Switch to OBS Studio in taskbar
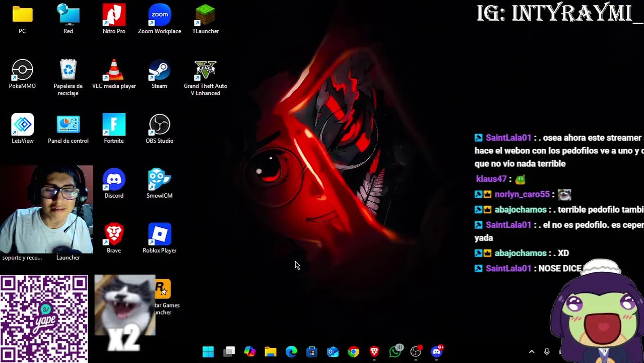Image resolution: width=644 pixels, height=363 pixels. (416, 351)
